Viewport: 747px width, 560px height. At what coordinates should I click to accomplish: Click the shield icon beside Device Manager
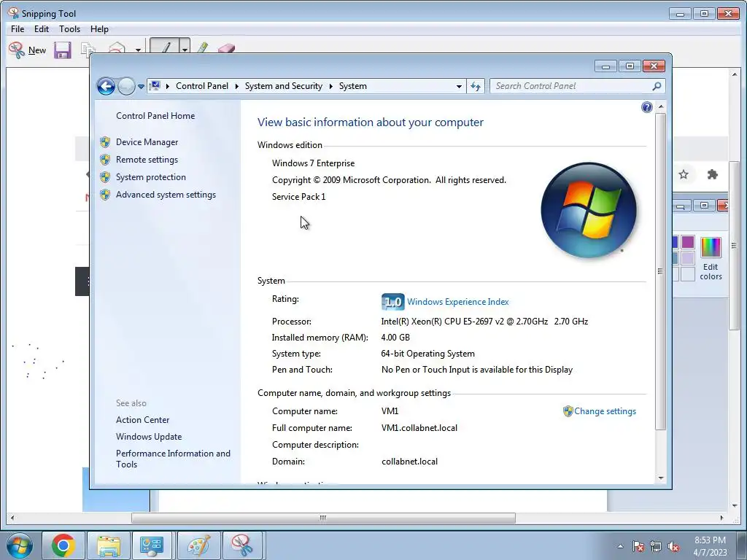point(105,142)
